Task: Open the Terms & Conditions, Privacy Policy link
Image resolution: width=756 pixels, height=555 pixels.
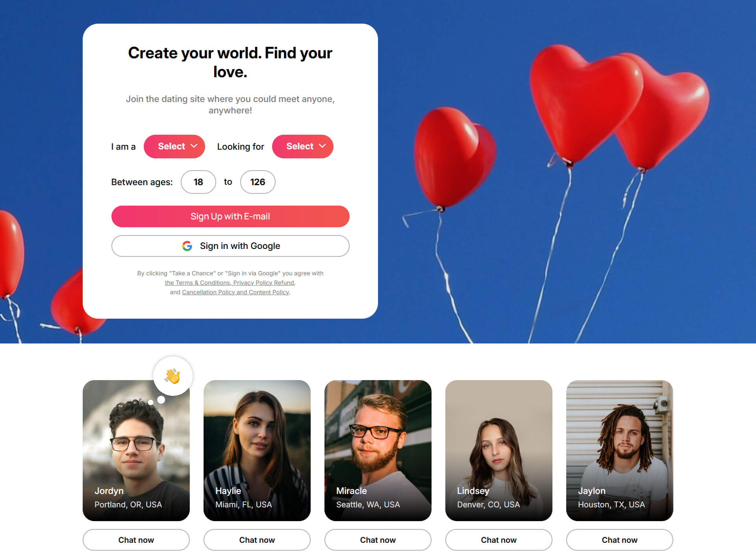Action: (x=230, y=283)
